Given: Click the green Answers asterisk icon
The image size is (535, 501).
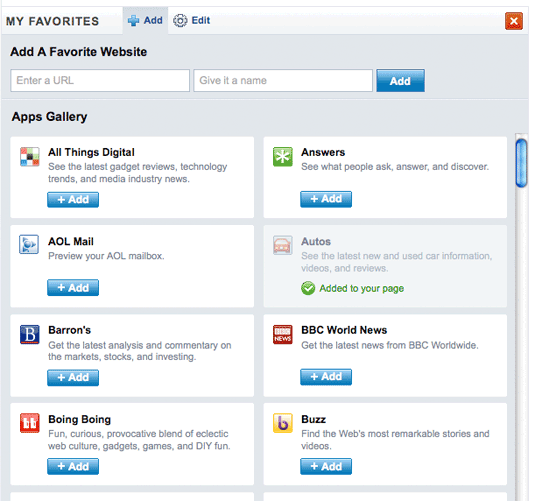Looking at the screenshot, I should tap(283, 157).
